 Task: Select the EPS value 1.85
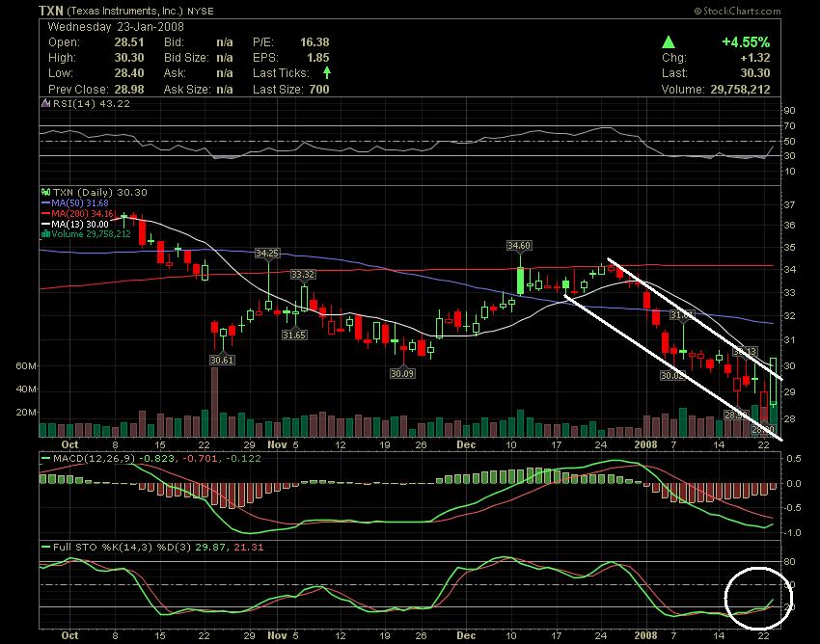point(318,58)
